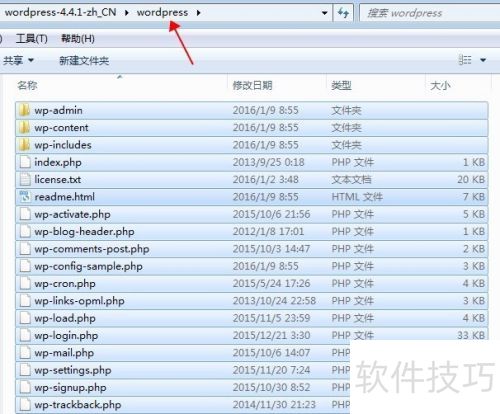
Task: Click the readme.html file icon
Action: (25, 197)
